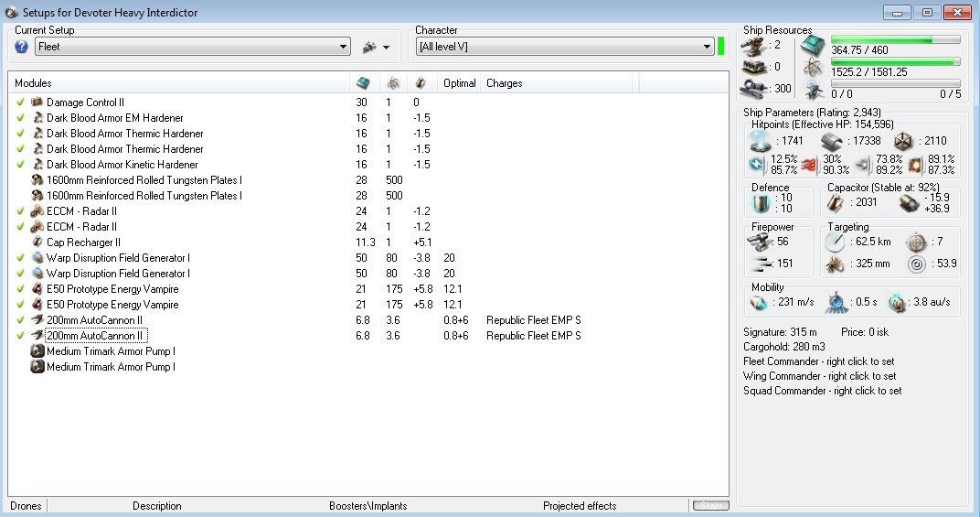Click the shield hitpoints icon
The height and width of the screenshot is (517, 980).
click(762, 142)
